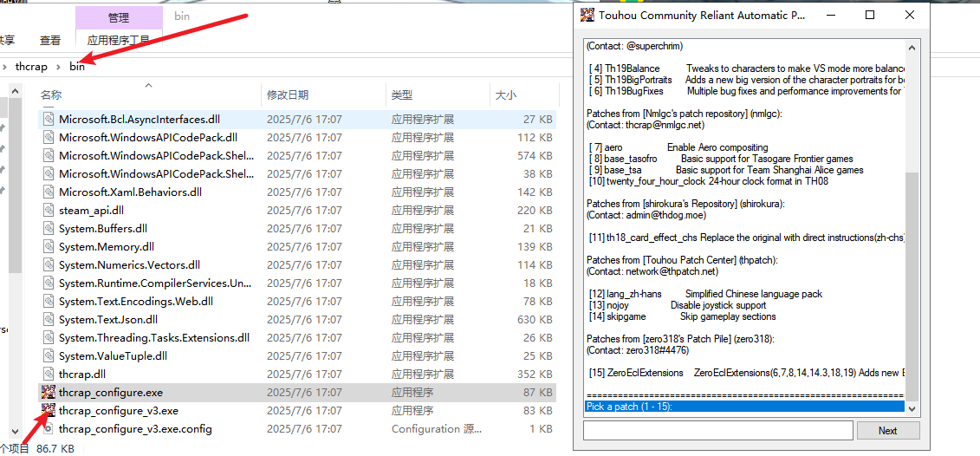
Task: Click the [13] nojoy patch line
Action: [678, 305]
